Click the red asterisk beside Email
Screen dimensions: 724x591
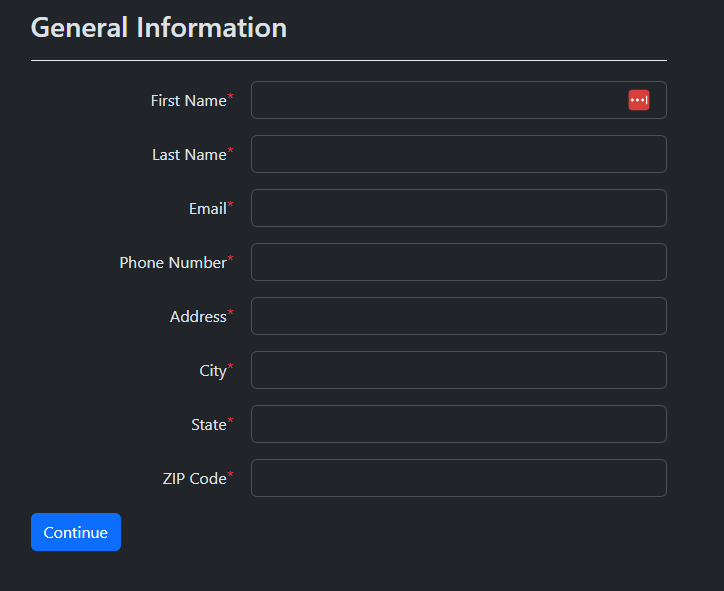230,205
